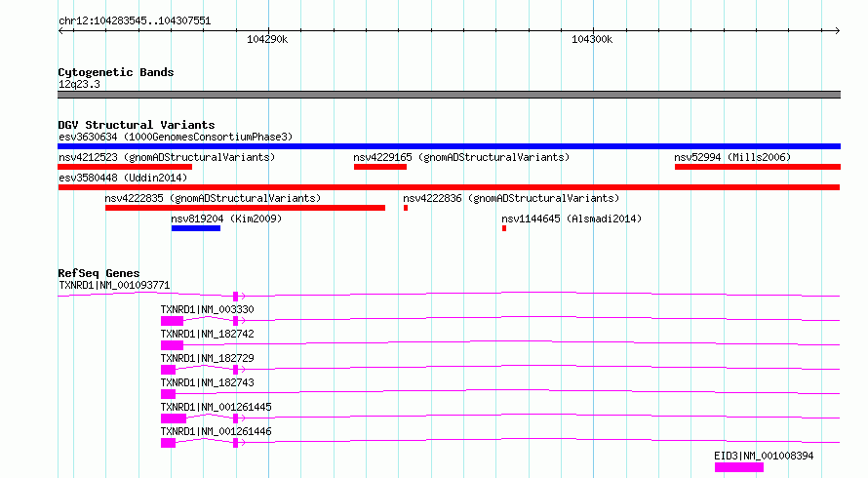
Task: Select the first exon of TXNRD1|NM_001261446
Action: 169,443
